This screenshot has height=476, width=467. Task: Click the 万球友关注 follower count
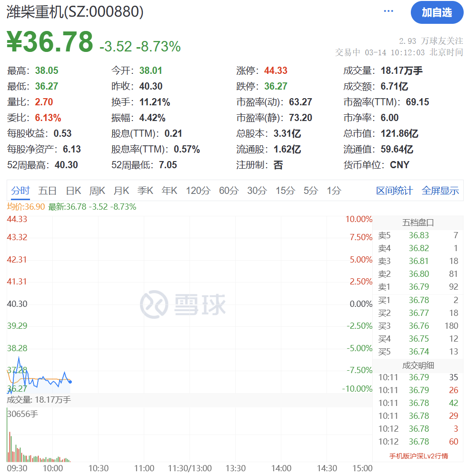point(431,41)
